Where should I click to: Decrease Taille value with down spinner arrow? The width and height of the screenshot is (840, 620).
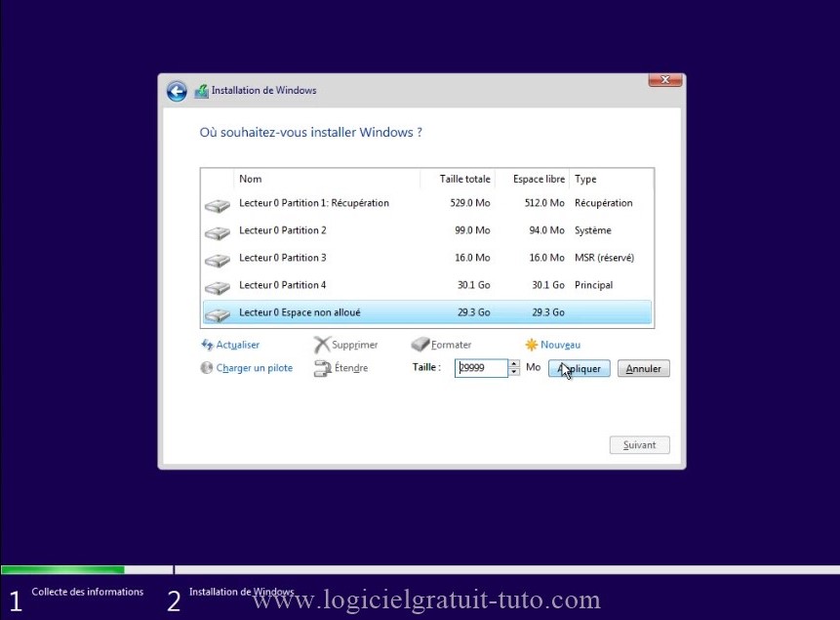point(514,372)
